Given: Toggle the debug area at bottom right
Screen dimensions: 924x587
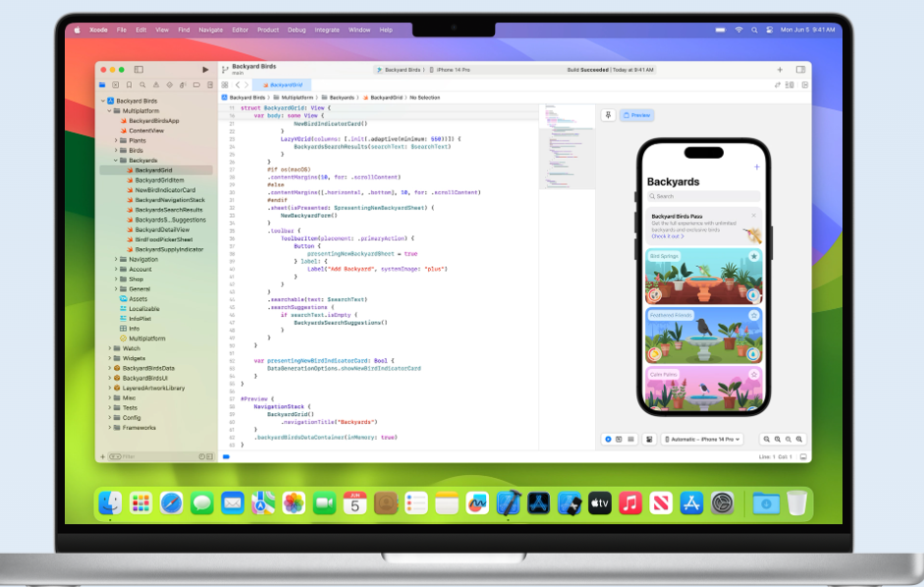Looking at the screenshot, I should pos(803,456).
